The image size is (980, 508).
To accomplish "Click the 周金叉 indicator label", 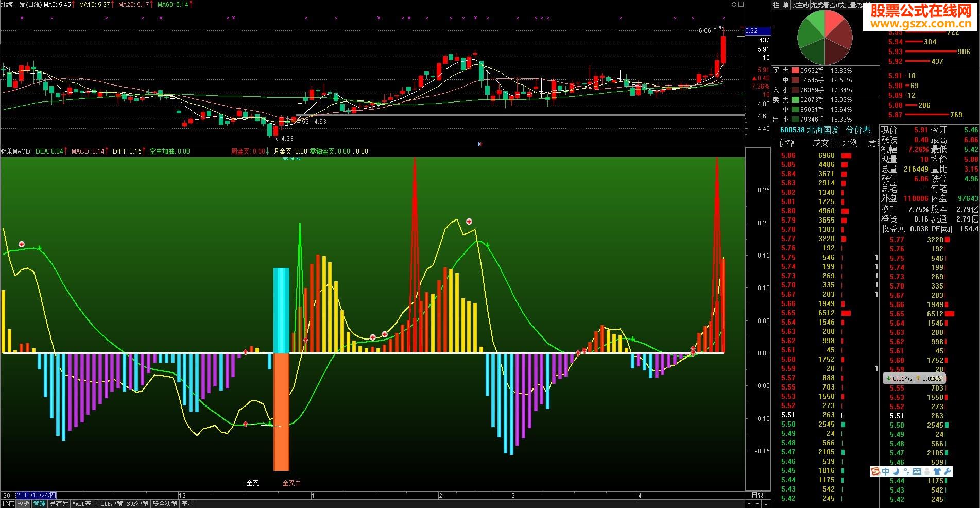I will (248, 151).
